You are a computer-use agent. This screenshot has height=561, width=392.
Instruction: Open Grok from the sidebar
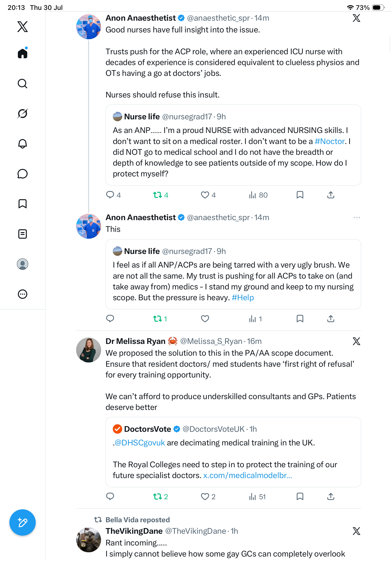coord(23,113)
